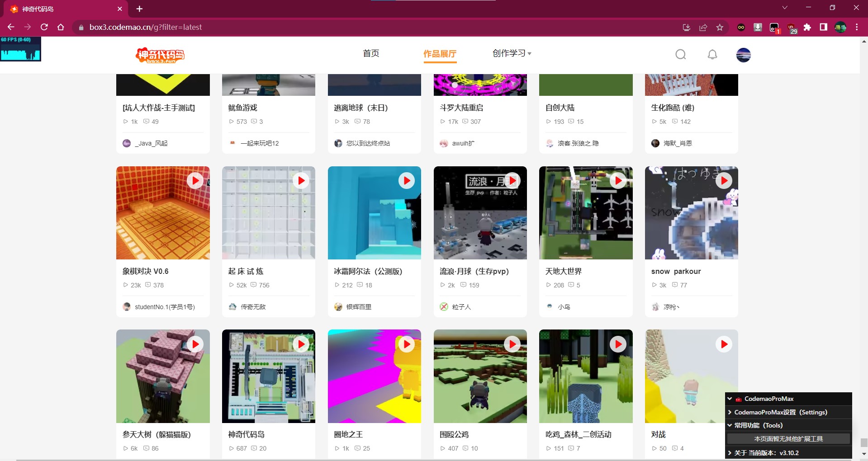Play preview of 象棋对决 V0.6
Screen dimensions: 868x461
pos(195,181)
